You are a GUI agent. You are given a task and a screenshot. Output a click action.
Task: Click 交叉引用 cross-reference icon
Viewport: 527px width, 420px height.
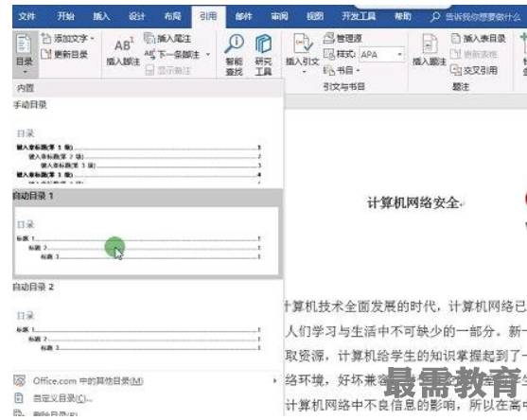(x=456, y=70)
